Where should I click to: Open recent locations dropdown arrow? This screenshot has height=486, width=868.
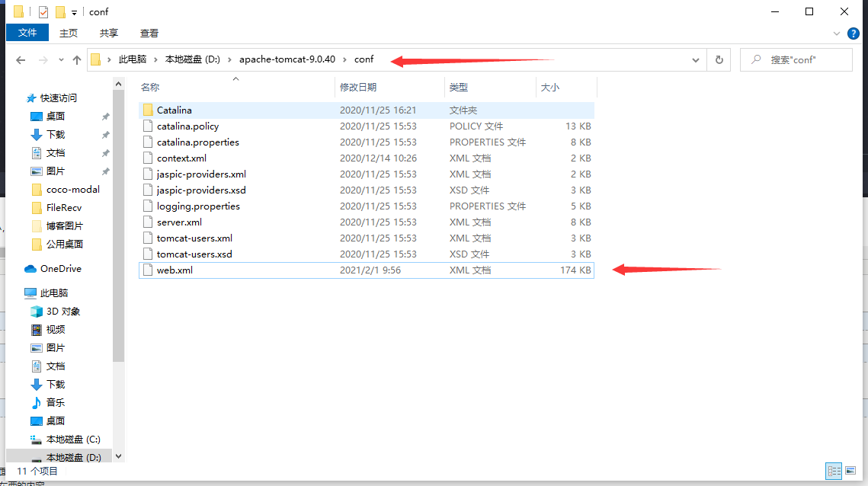coord(61,59)
